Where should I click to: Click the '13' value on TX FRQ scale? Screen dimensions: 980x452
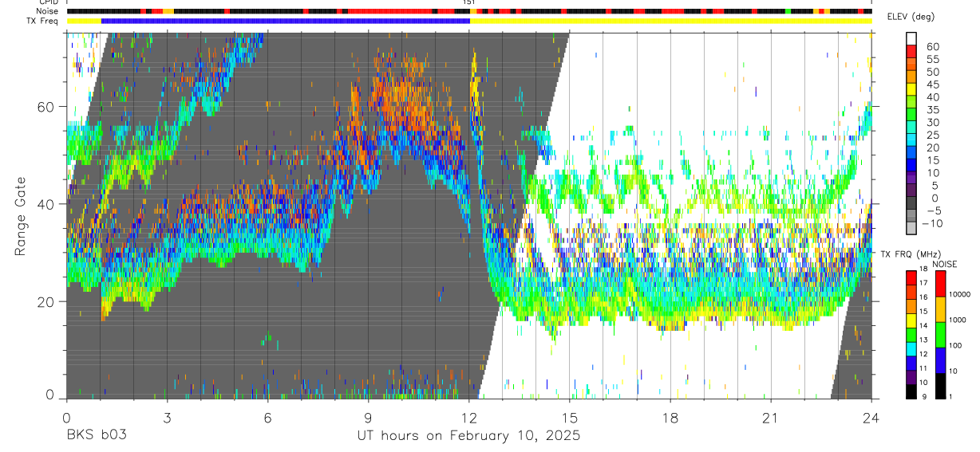click(924, 340)
